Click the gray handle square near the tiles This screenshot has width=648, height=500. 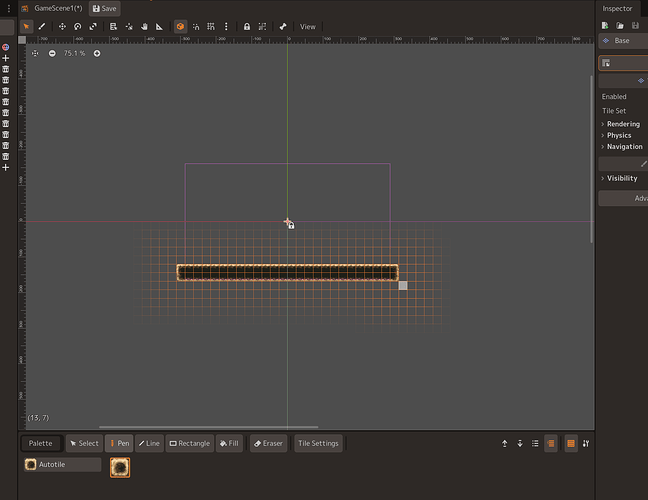pyautogui.click(x=403, y=286)
